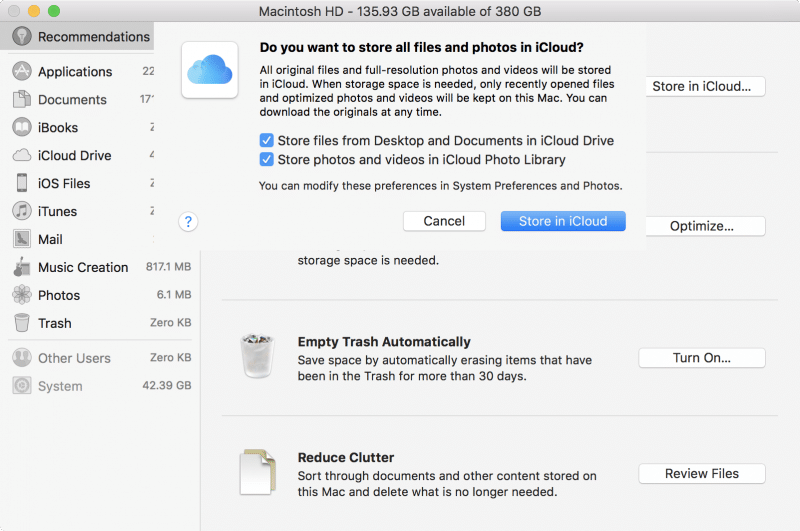Click the green zoom window button

(x=54, y=11)
